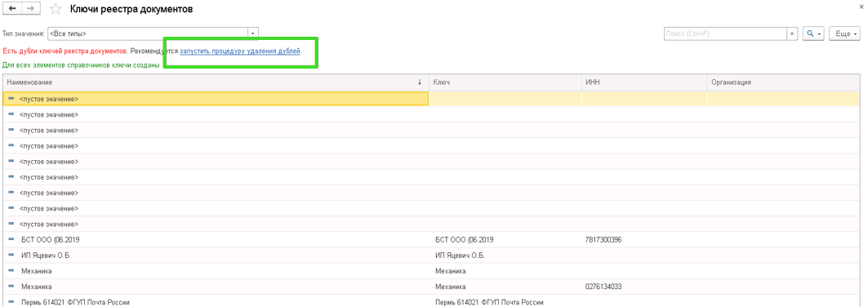The image size is (868, 307).
Task: Go forward with the right arrow button
Action: (x=30, y=9)
